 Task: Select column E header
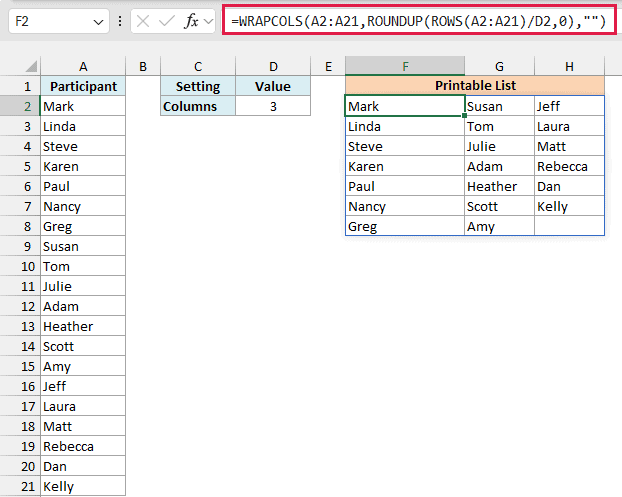pos(328,66)
